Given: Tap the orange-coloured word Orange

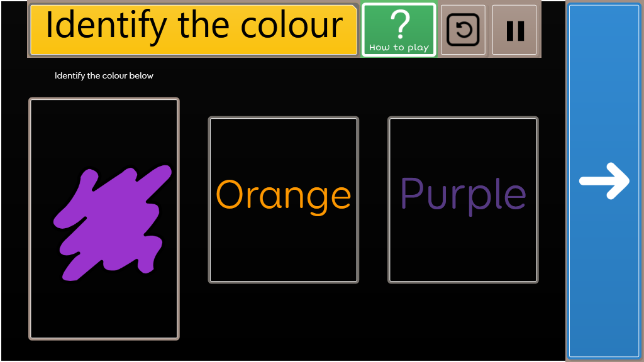Looking at the screenshot, I should pyautogui.click(x=284, y=197).
